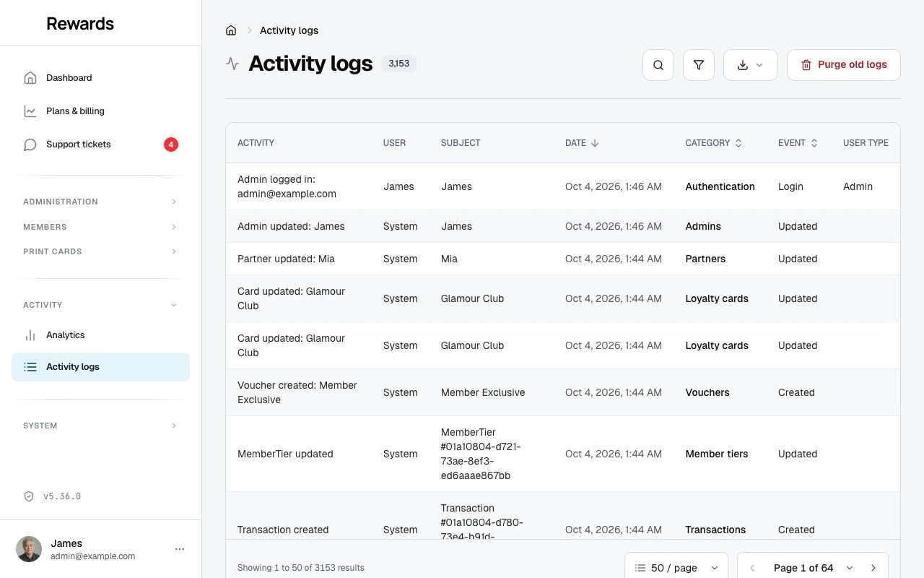Expand the Members section
The height and width of the screenshot is (578, 924).
(100, 227)
